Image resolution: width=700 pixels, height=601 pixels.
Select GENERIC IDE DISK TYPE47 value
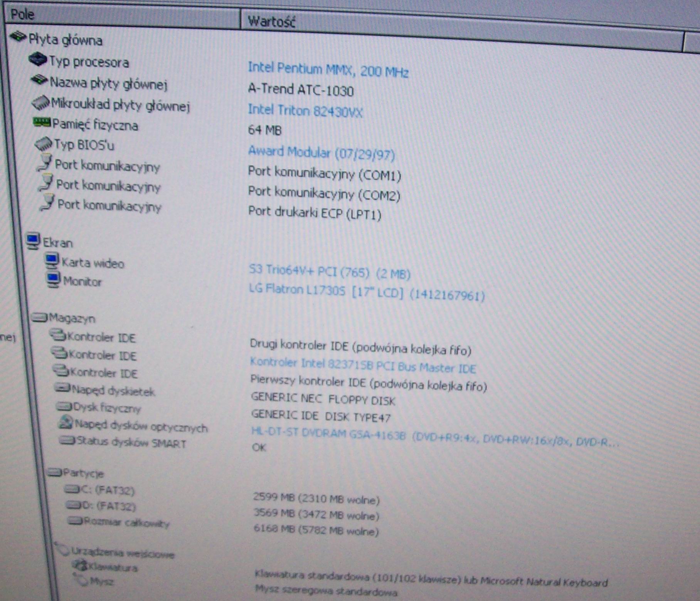point(321,416)
